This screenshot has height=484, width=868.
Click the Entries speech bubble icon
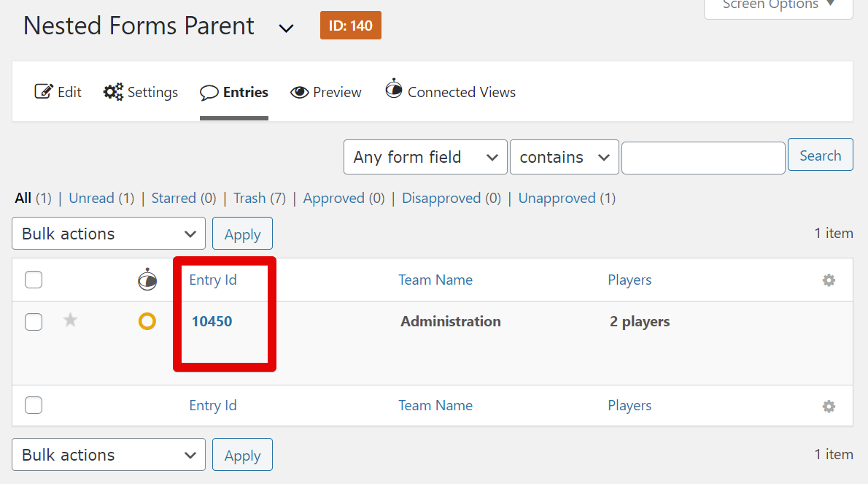pos(209,93)
